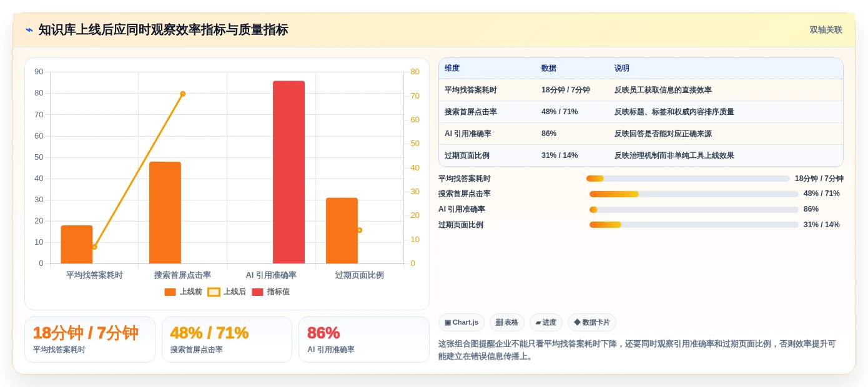Click the 数据卡片 tag chip
868x387 pixels.
pyautogui.click(x=592, y=322)
